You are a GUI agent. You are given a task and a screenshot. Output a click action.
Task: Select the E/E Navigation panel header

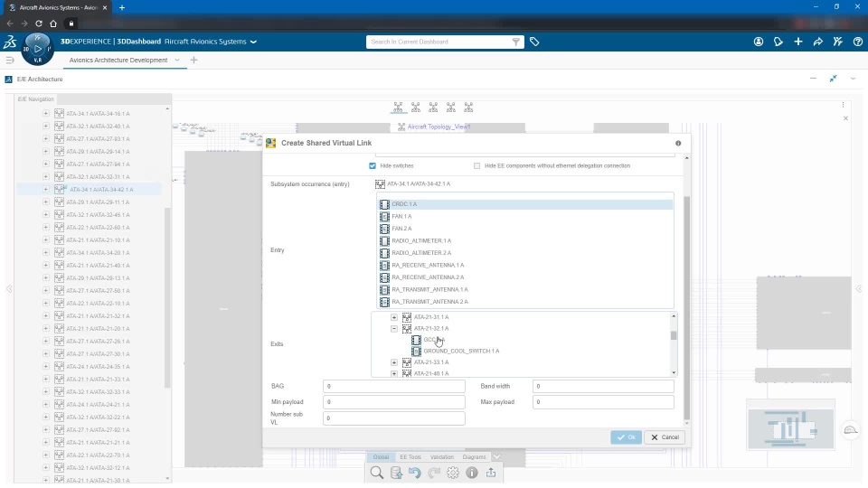[36, 99]
